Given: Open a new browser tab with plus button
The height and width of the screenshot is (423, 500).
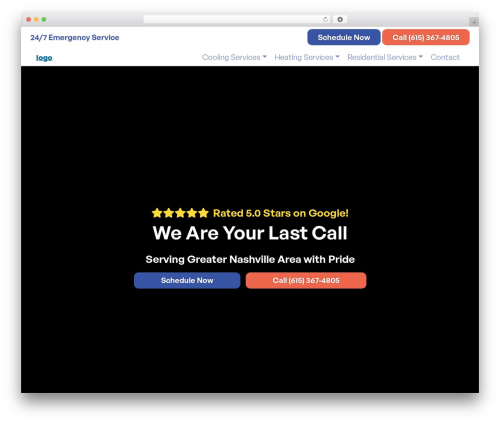Looking at the screenshot, I should click(x=474, y=22).
